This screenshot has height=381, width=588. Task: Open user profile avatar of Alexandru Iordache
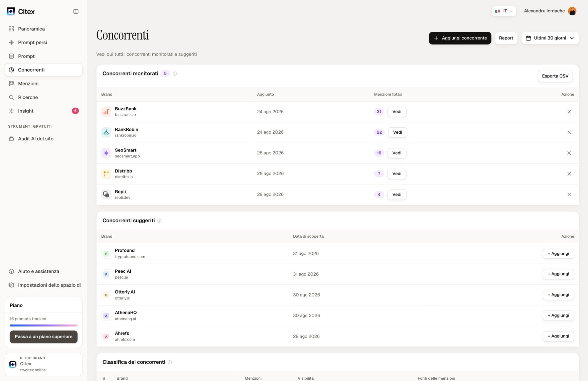[x=572, y=11]
